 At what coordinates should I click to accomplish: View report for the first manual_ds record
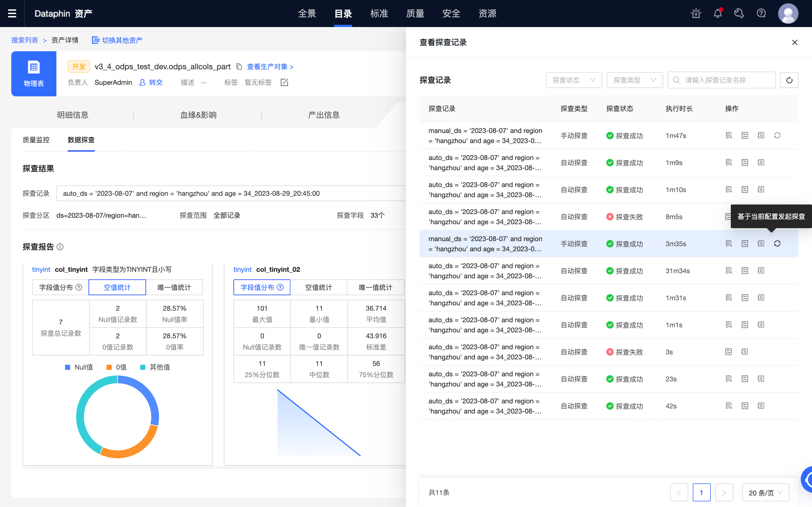click(729, 135)
